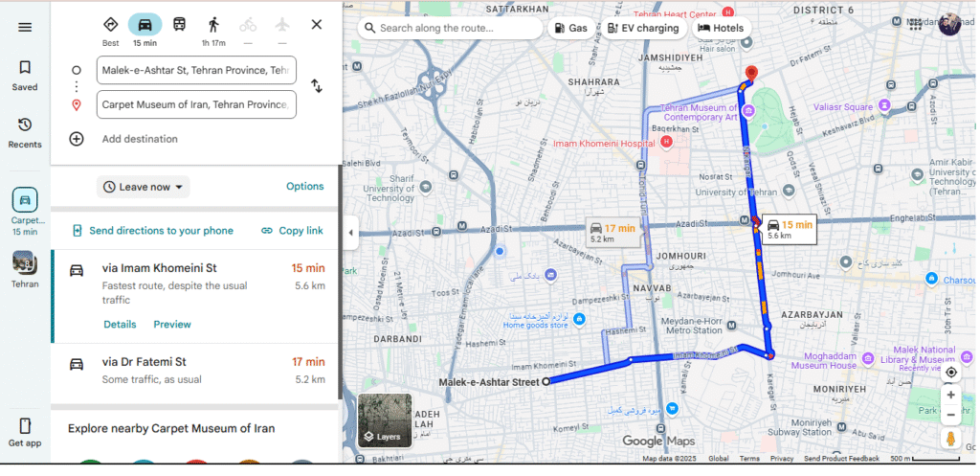Preview the Imam Khomeini St route
This screenshot has width=980, height=476.
(x=172, y=324)
